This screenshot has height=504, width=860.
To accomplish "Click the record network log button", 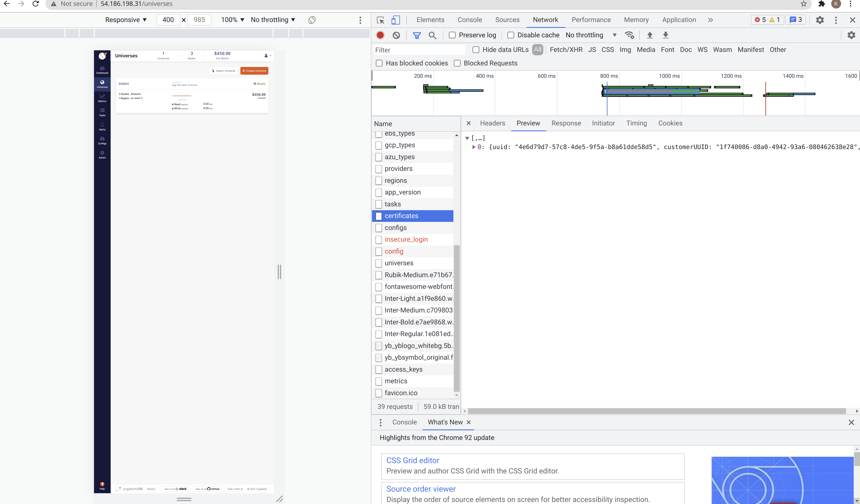I will [380, 35].
